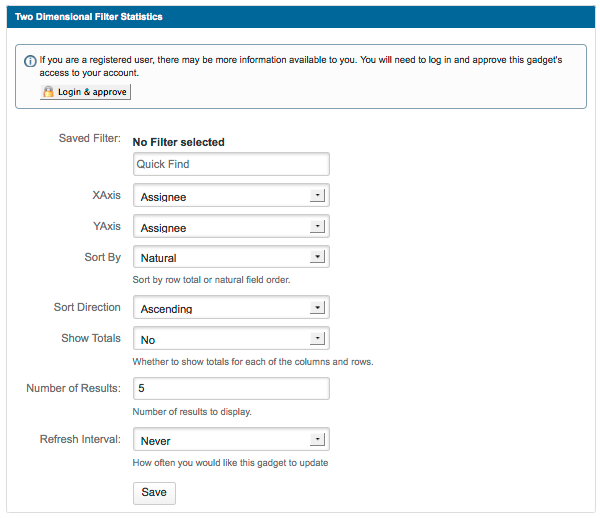
Task: Click the Quick Find filter search field
Action: pos(231,164)
